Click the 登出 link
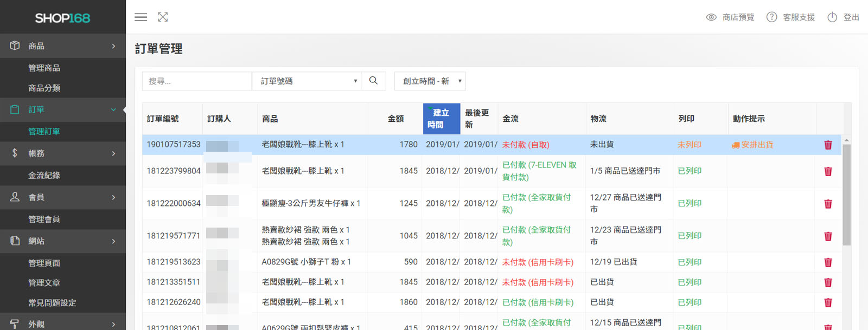Viewport: 868px width, 330px height. (x=851, y=17)
